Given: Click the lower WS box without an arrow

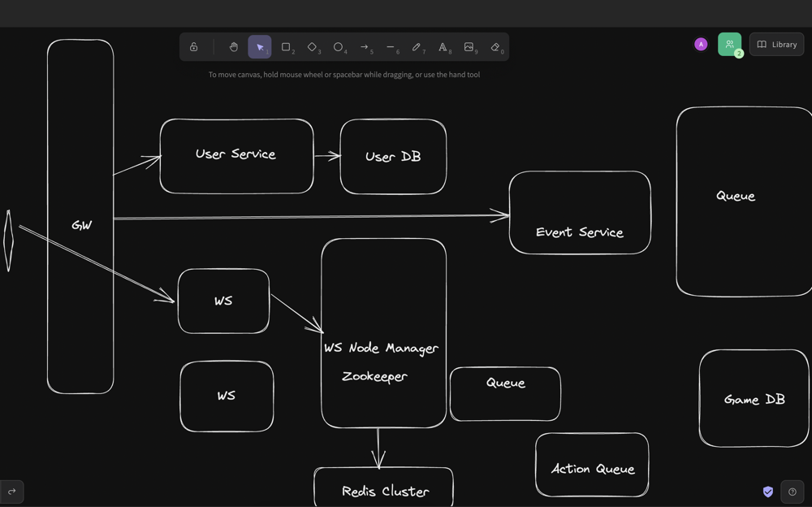Looking at the screenshot, I should click(227, 396).
